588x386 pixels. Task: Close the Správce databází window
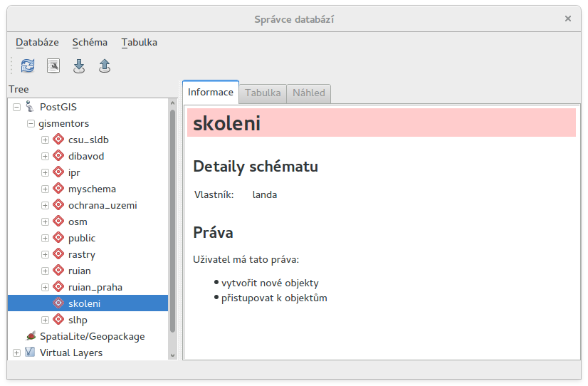click(568, 19)
